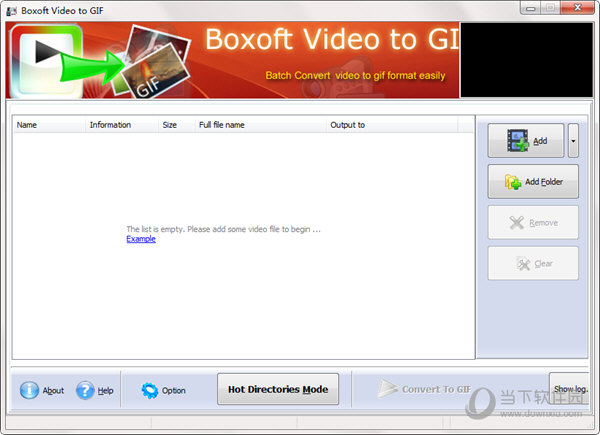Click the Add video film-strip icon
The image size is (600, 435).
pos(518,140)
